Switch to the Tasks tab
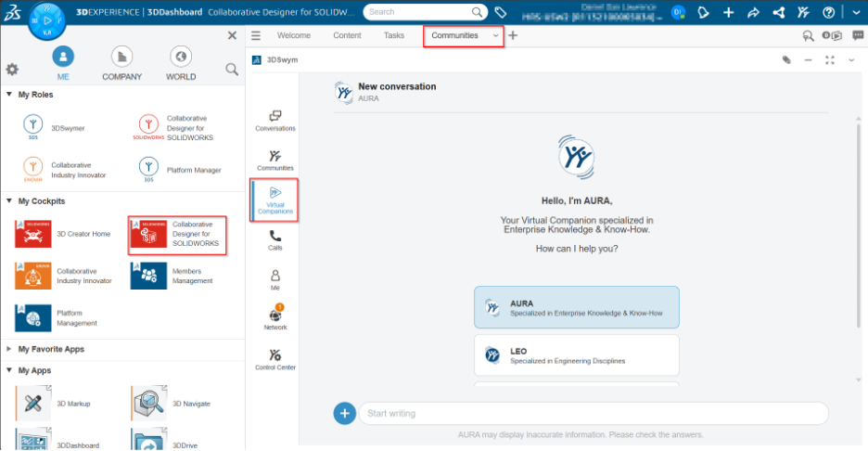The height and width of the screenshot is (451, 868). pyautogui.click(x=393, y=35)
